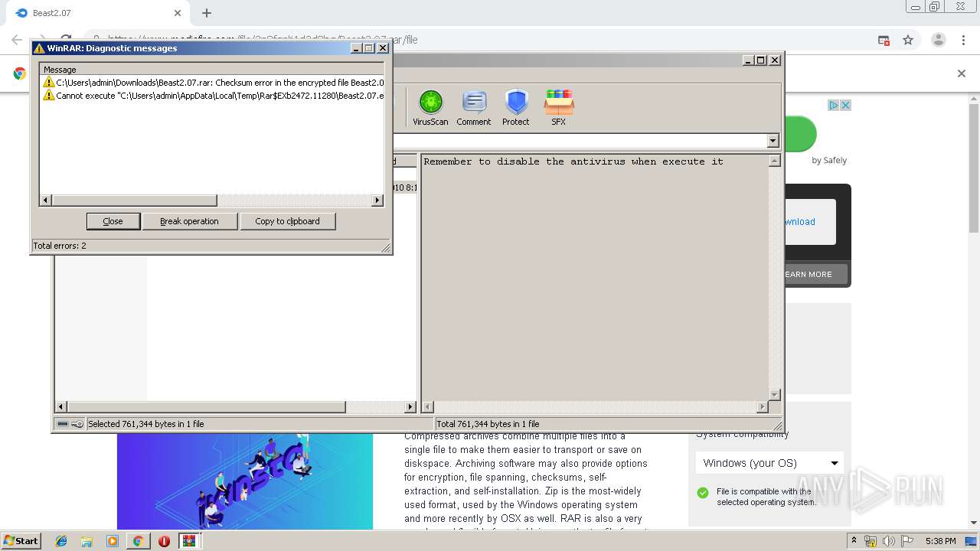980x551 pixels.
Task: Click the partially visible Download link
Action: click(799, 222)
